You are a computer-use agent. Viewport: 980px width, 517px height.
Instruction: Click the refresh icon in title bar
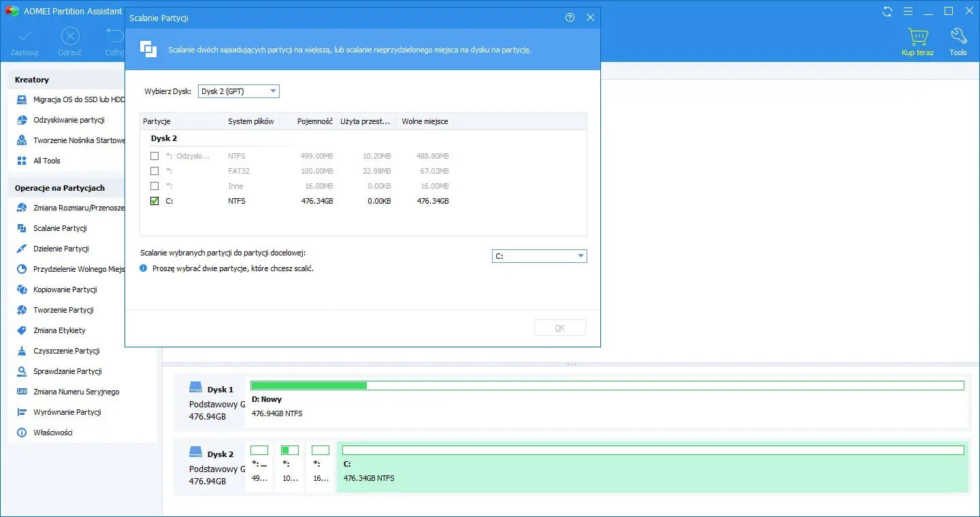click(x=887, y=12)
